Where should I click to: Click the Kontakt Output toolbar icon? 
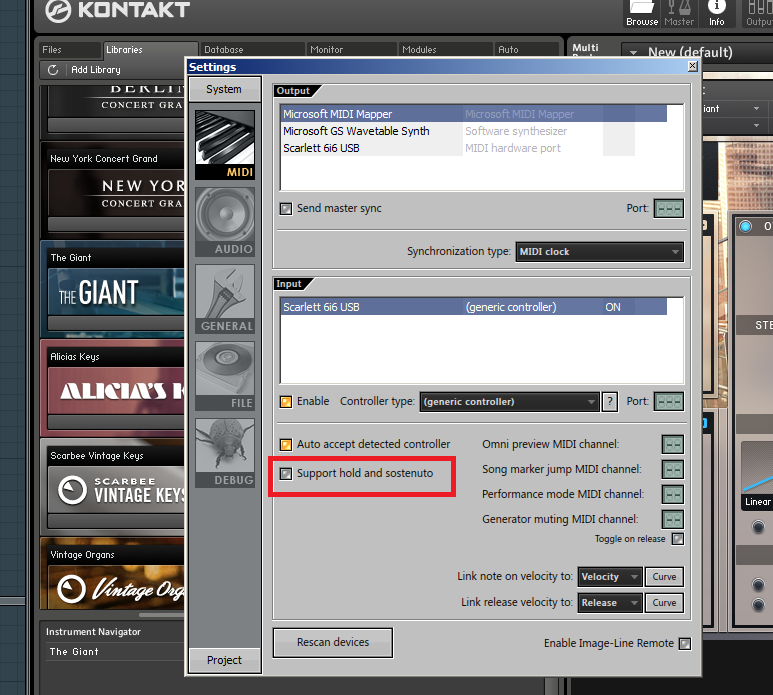click(758, 13)
